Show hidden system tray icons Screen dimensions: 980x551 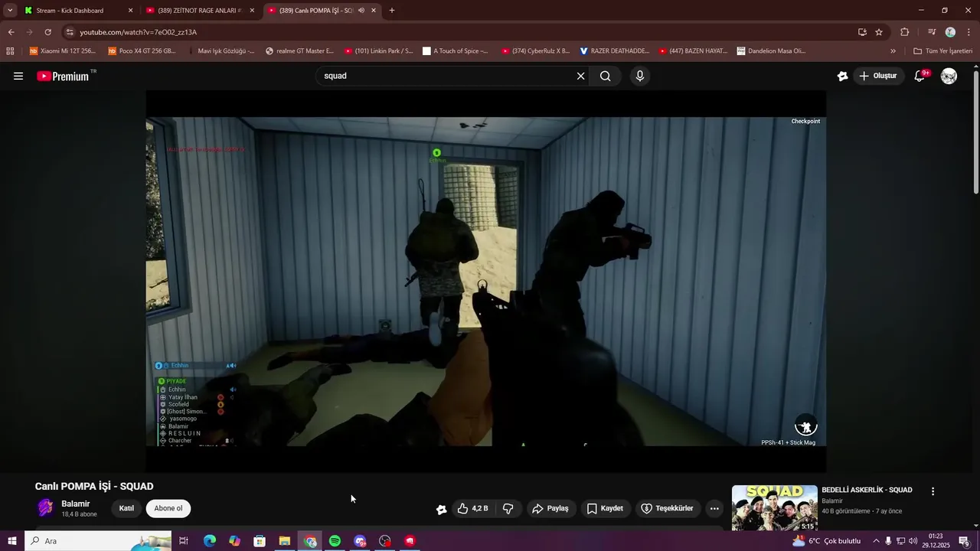(x=876, y=541)
